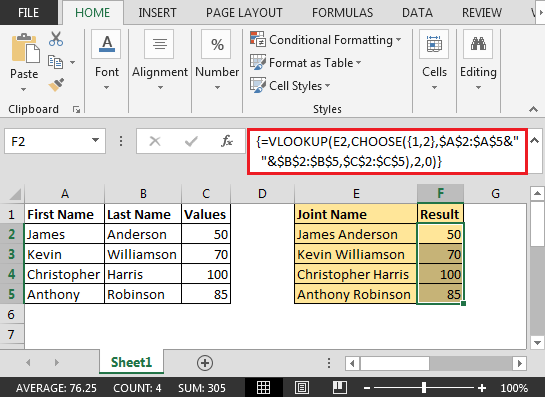Open the Format as Table dropdown arrow
The height and width of the screenshot is (397, 545).
pyautogui.click(x=358, y=63)
